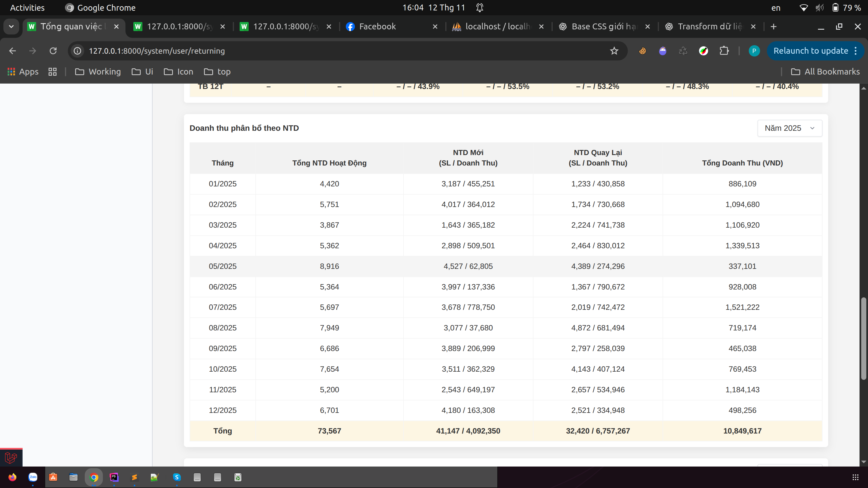The image size is (868, 488).
Task: Open Zalo from the dock
Action: [33, 477]
